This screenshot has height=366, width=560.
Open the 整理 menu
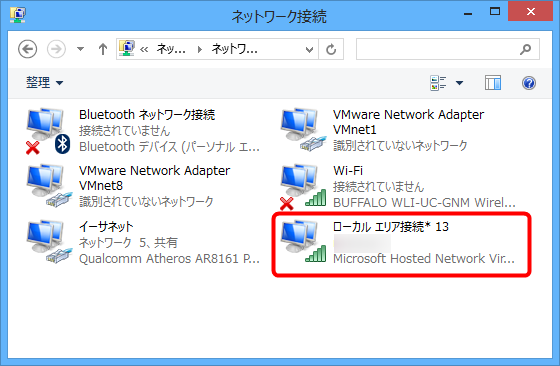(x=44, y=83)
